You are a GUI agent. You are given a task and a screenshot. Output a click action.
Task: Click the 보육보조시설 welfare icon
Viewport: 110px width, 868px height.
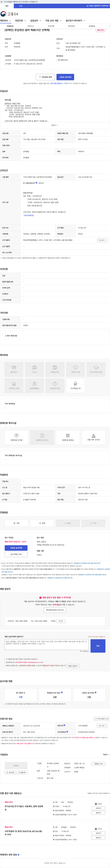55,386
